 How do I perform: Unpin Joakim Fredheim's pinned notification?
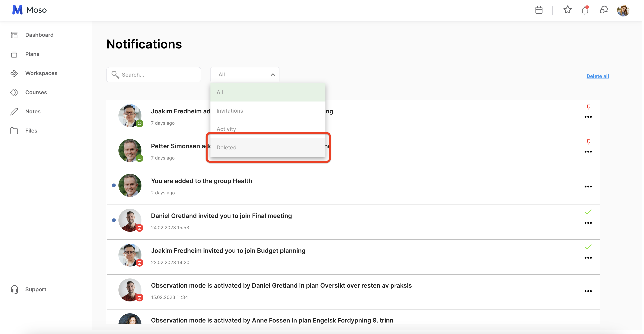(x=588, y=107)
